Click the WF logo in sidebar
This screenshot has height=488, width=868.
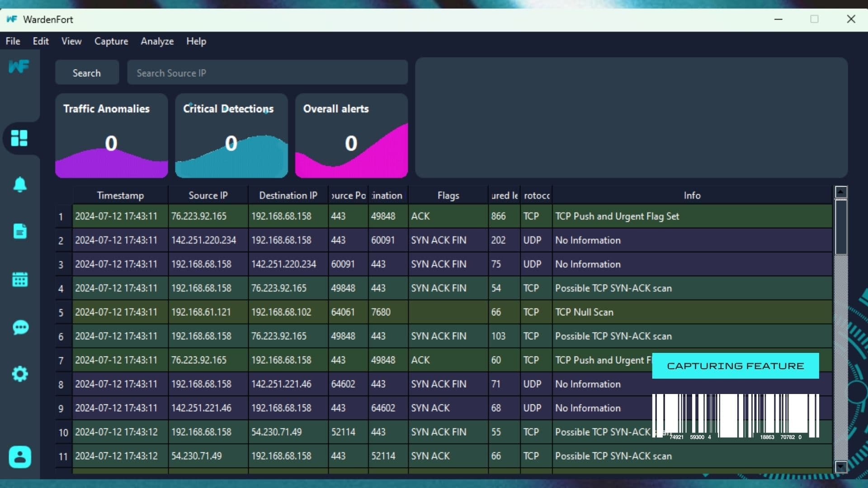click(19, 66)
